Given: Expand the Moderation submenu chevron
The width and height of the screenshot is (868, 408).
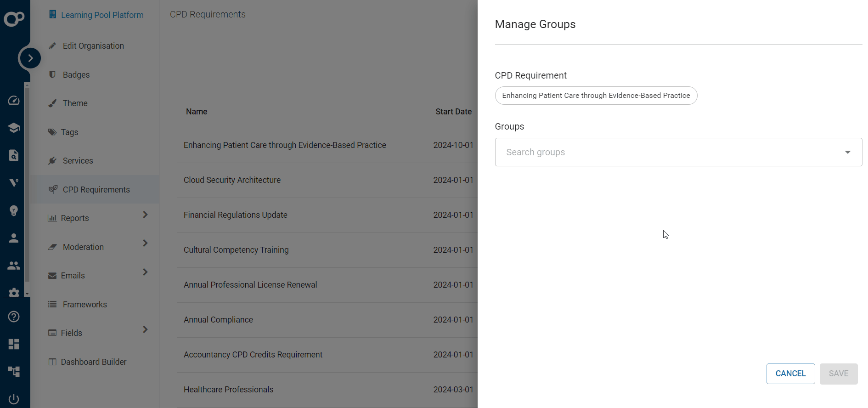Looking at the screenshot, I should click(145, 243).
